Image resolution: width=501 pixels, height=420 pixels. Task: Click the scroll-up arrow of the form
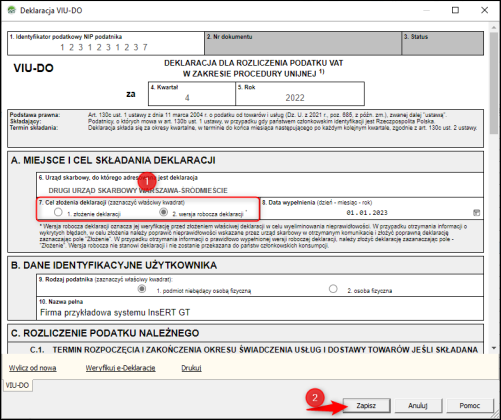494,27
